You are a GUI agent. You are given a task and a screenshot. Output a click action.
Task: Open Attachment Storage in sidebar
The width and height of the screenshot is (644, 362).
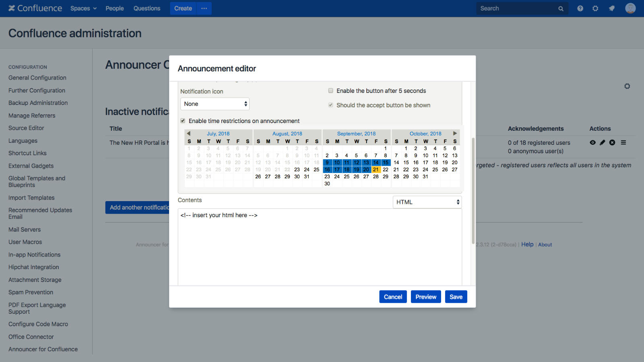[35, 280]
